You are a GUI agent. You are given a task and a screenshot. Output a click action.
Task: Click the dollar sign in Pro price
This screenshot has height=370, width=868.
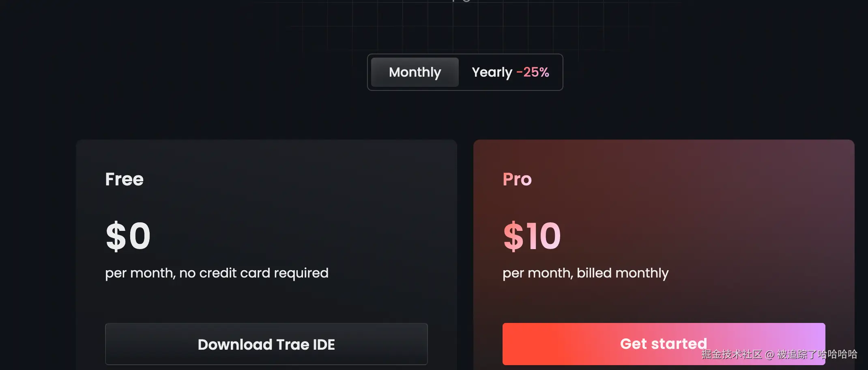point(513,236)
